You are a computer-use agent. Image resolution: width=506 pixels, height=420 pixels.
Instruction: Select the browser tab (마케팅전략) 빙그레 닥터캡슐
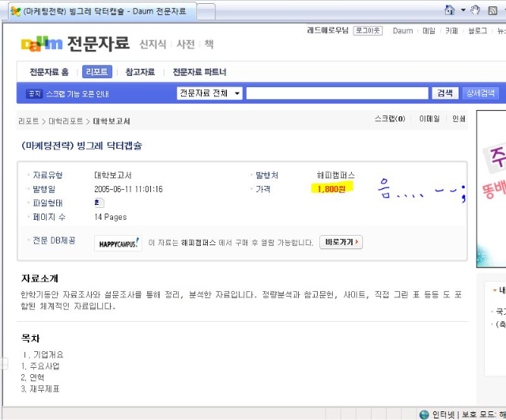point(102,11)
